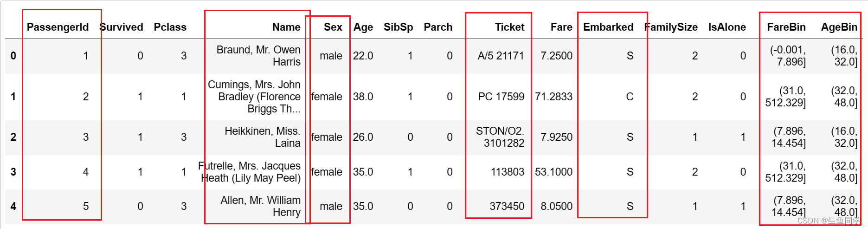The image size is (868, 229).
Task: Click the Fare column header
Action: coord(561,27)
